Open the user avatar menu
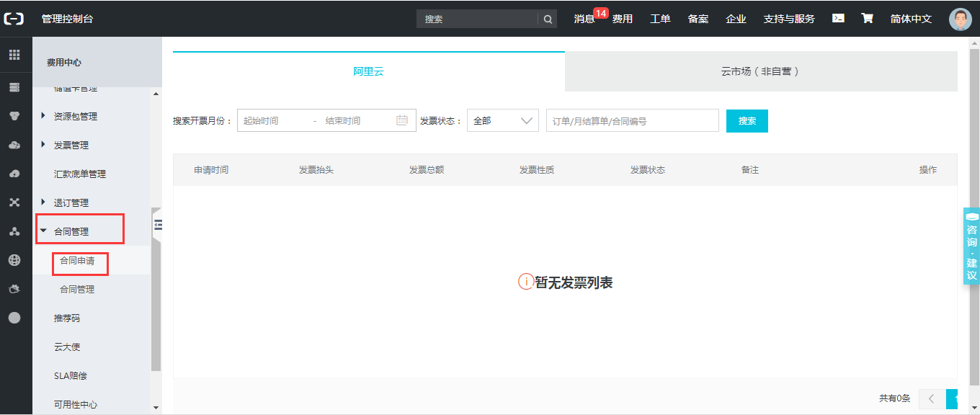 click(x=961, y=19)
